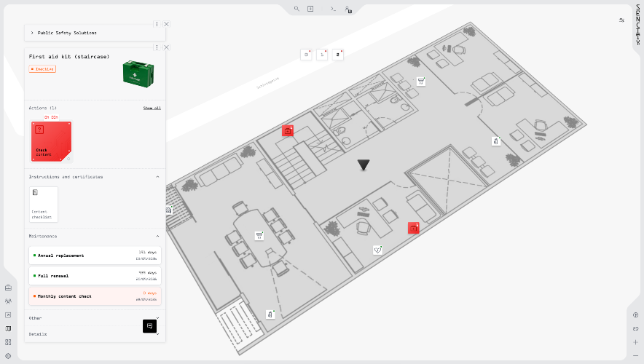The image size is (644, 364).
Task: Expand the Public Safety Solutions panel
Action: coord(32,33)
